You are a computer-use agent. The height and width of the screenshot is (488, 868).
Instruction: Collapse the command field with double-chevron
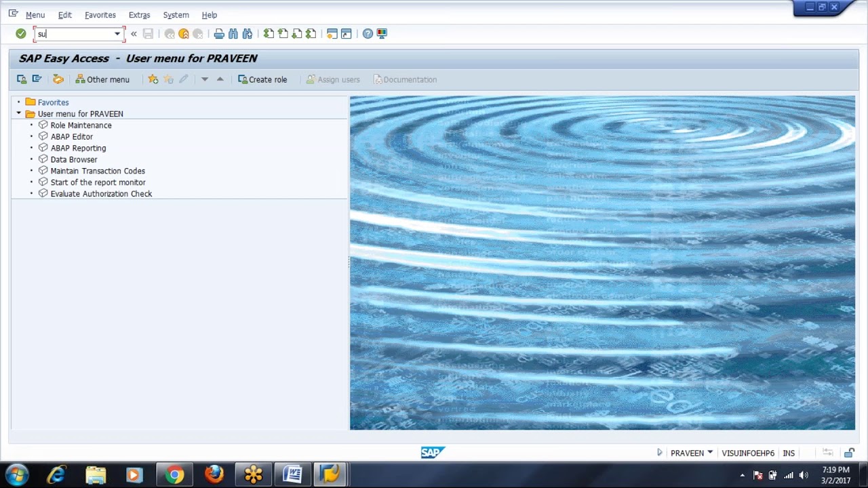(x=134, y=34)
